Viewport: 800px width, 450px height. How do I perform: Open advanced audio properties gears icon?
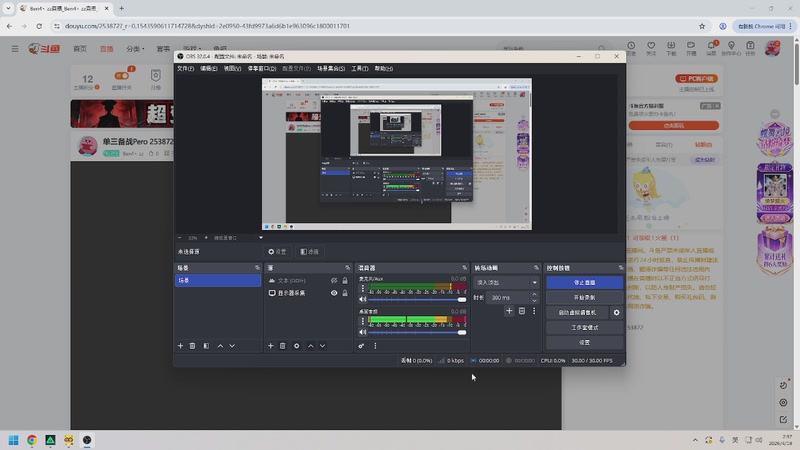coord(362,346)
